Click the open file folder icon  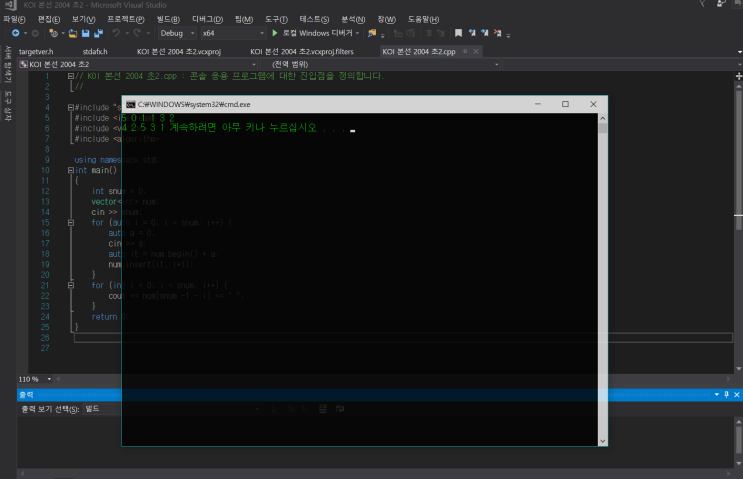tap(72, 33)
